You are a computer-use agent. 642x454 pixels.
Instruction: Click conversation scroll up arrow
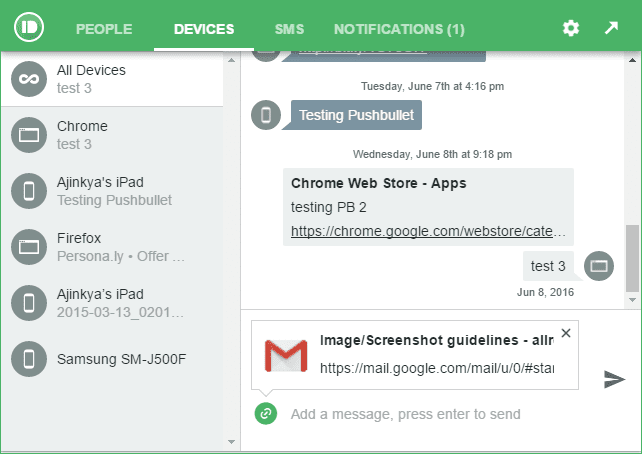(633, 60)
